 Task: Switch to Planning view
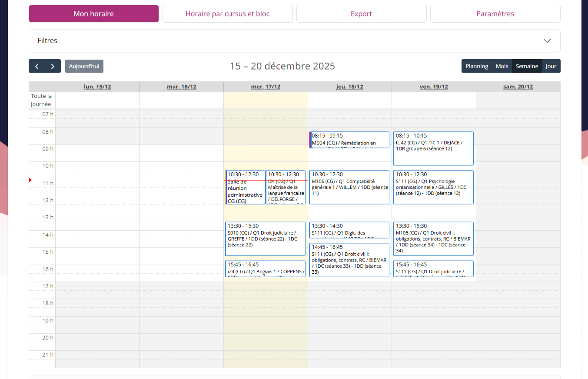[x=477, y=66]
